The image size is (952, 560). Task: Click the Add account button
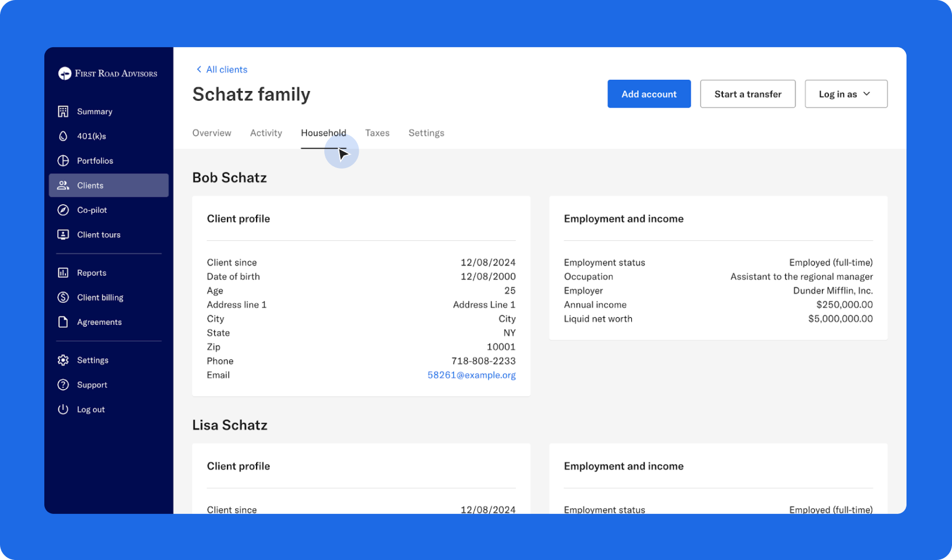coord(649,93)
